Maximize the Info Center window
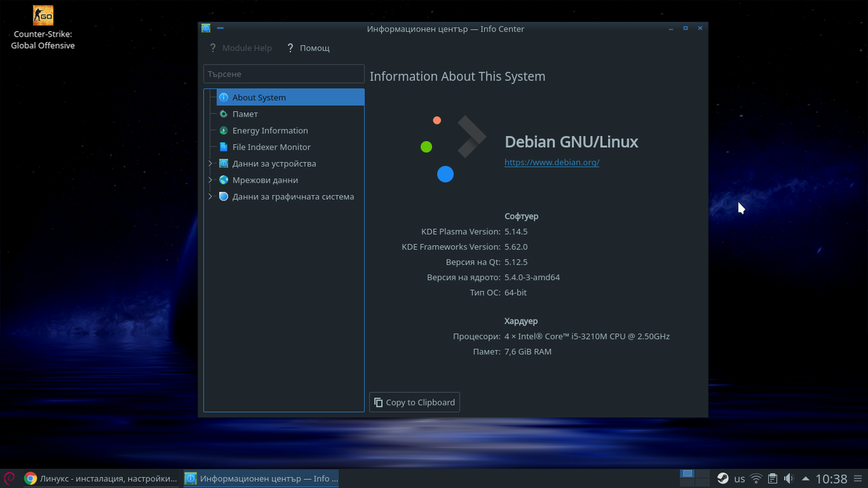Image resolution: width=868 pixels, height=488 pixels. (686, 28)
